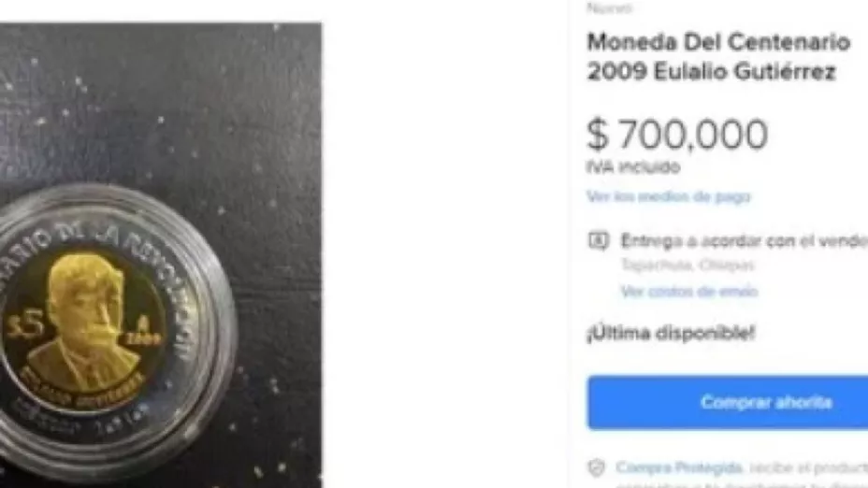Click the Tapachula, Chiapas location text

pyautogui.click(x=687, y=265)
